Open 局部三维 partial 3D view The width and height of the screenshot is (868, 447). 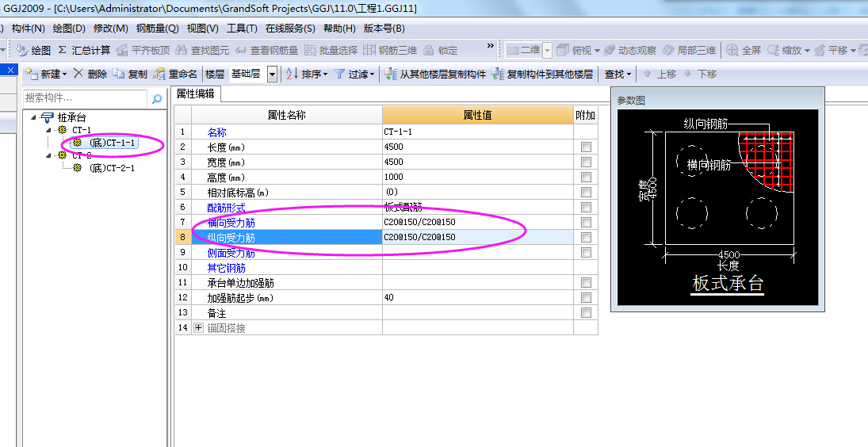689,51
